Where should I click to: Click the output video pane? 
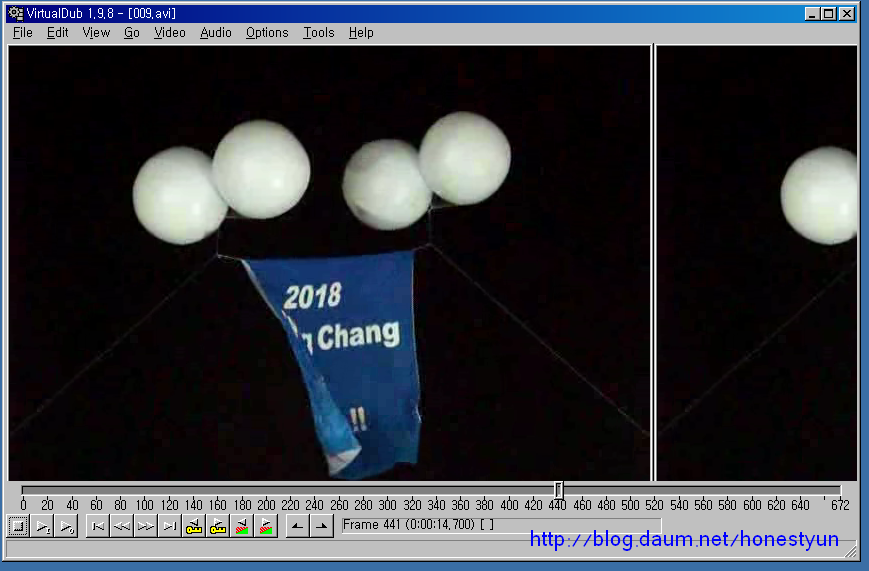[756, 263]
